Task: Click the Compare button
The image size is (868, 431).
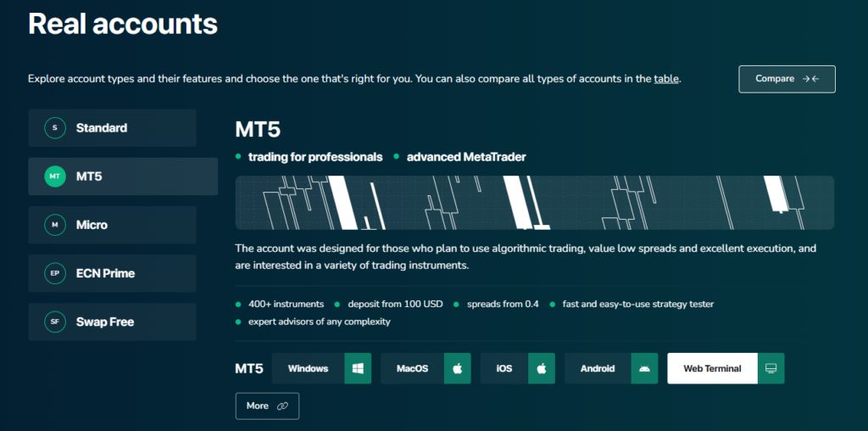Action: click(x=787, y=79)
